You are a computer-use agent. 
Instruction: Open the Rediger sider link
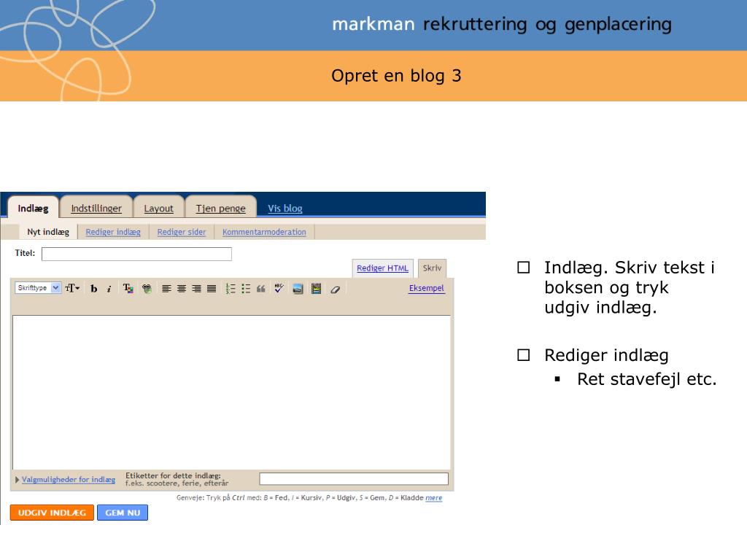click(182, 232)
